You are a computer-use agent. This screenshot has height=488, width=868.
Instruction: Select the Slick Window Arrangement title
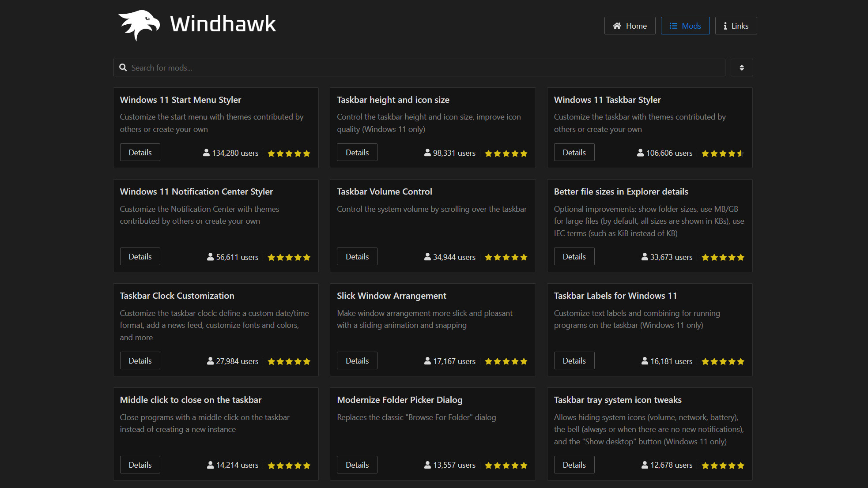click(392, 296)
